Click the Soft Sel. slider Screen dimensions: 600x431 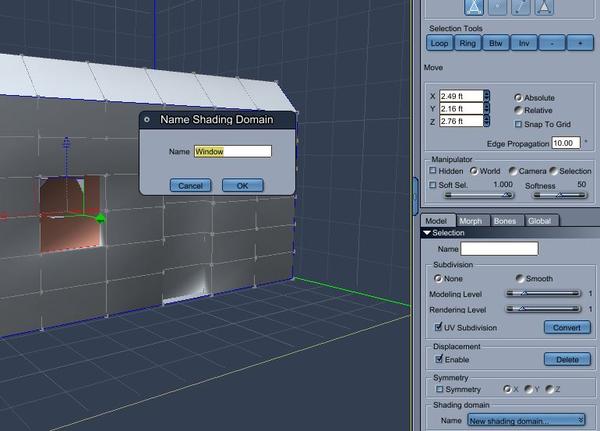pyautogui.click(x=479, y=195)
